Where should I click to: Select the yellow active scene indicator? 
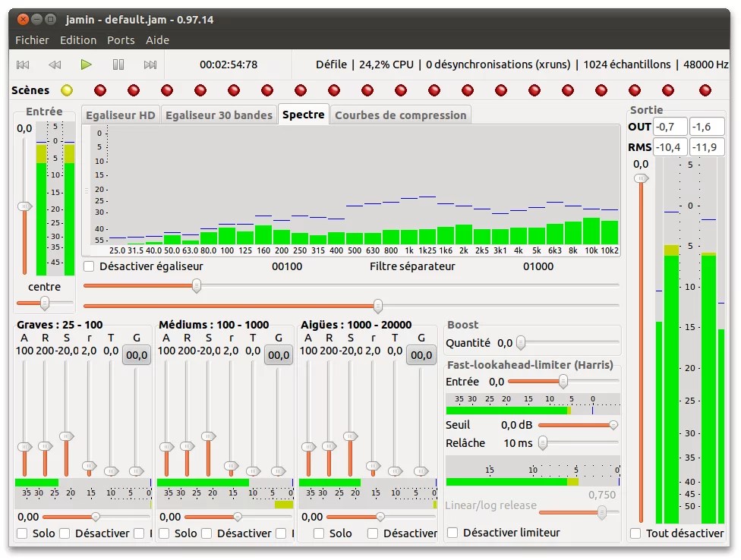coord(67,90)
